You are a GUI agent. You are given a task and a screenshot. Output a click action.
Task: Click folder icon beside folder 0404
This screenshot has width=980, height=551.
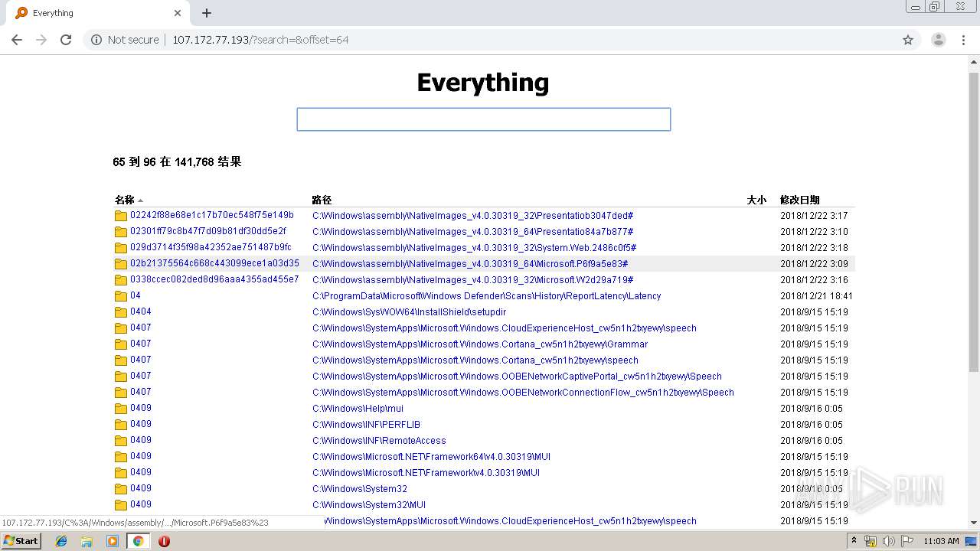[121, 312]
